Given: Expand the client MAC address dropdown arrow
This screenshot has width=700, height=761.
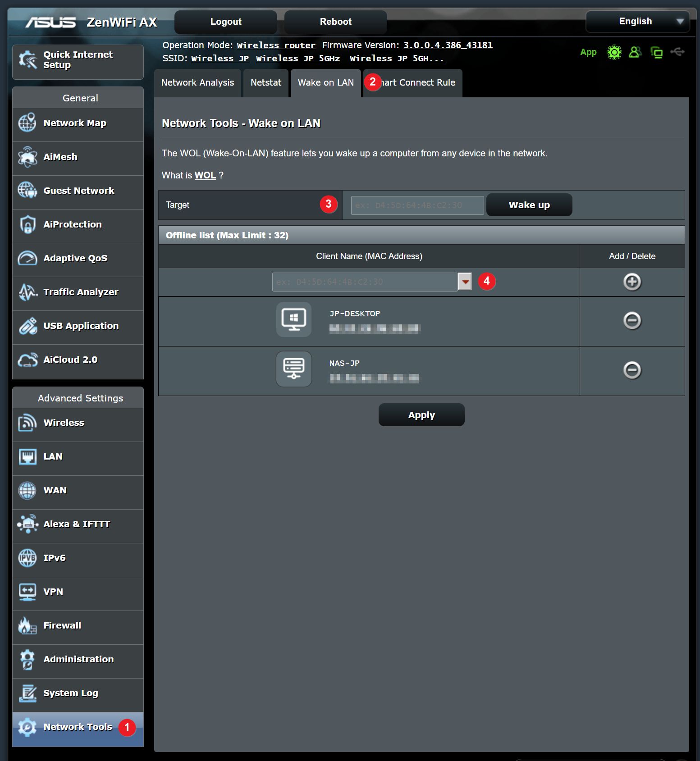Looking at the screenshot, I should click(465, 282).
